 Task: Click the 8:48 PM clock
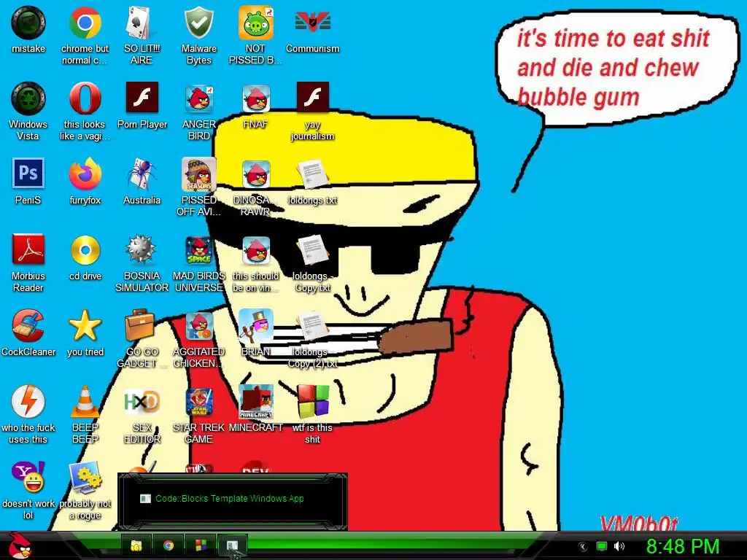(683, 546)
